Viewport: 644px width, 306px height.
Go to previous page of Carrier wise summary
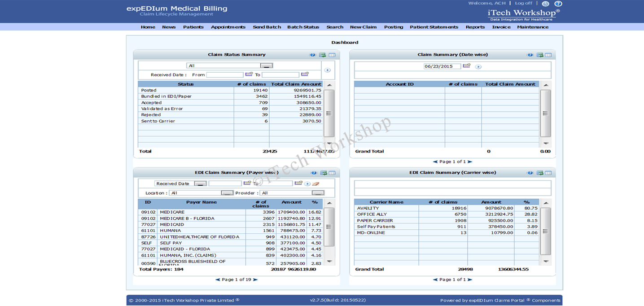click(x=435, y=280)
